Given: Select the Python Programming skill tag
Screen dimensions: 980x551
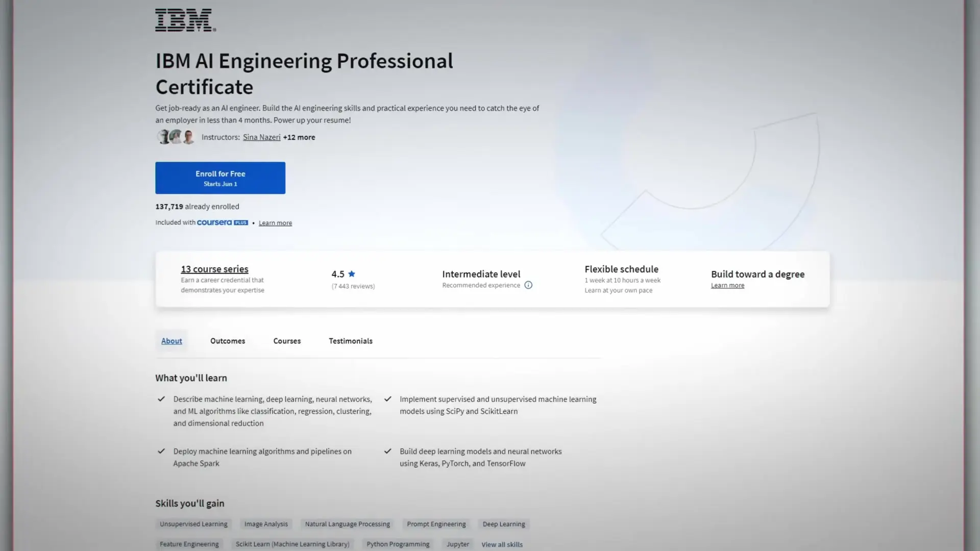Looking at the screenshot, I should coord(398,544).
